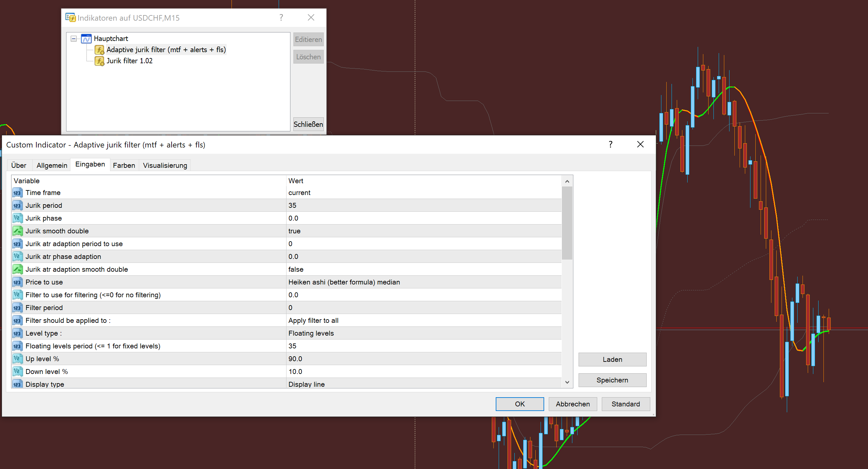Select Jurik smooth double true value
This screenshot has height=469, width=868.
(294, 231)
